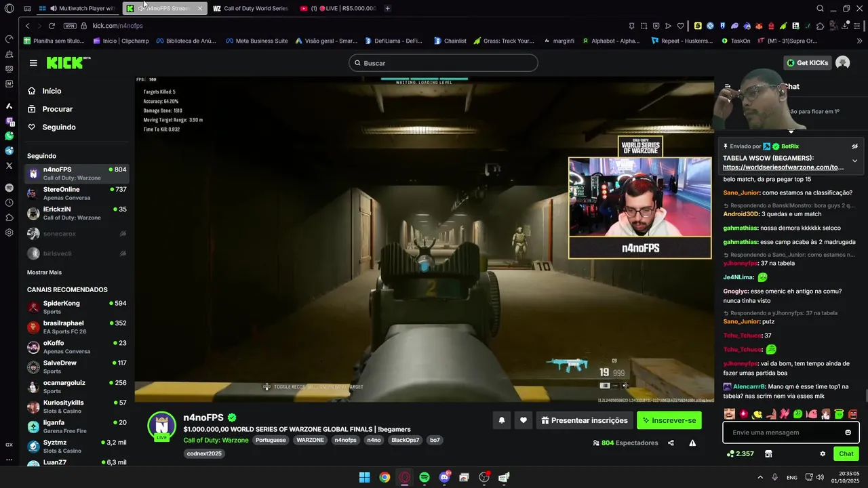Hide the pinned BotRix message
Screen dimensions: 868x488
[x=854, y=146]
